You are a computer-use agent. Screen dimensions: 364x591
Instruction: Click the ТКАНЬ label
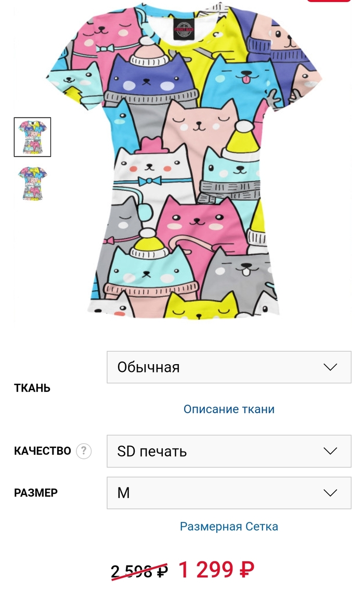32,388
